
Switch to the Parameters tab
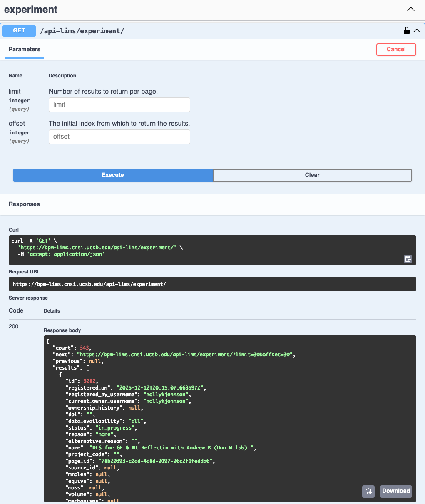[24, 49]
